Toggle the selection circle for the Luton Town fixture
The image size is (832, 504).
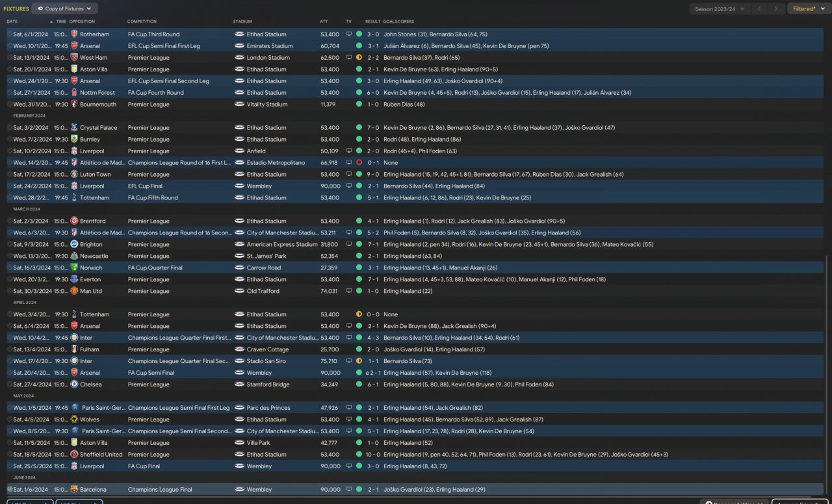10,175
